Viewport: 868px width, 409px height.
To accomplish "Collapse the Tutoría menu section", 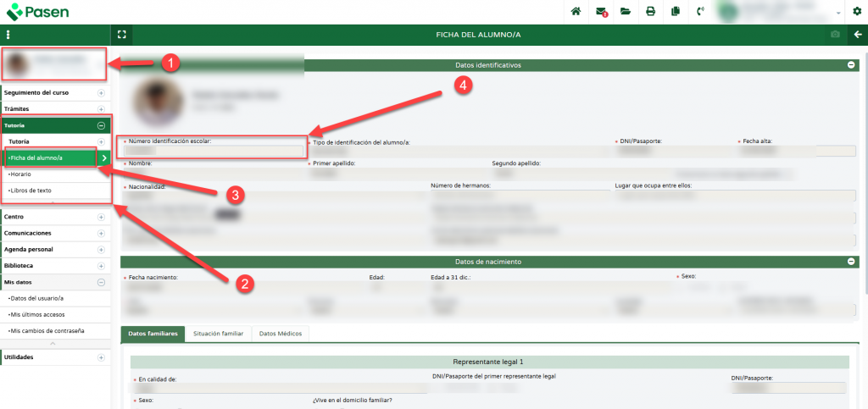I will [101, 125].
